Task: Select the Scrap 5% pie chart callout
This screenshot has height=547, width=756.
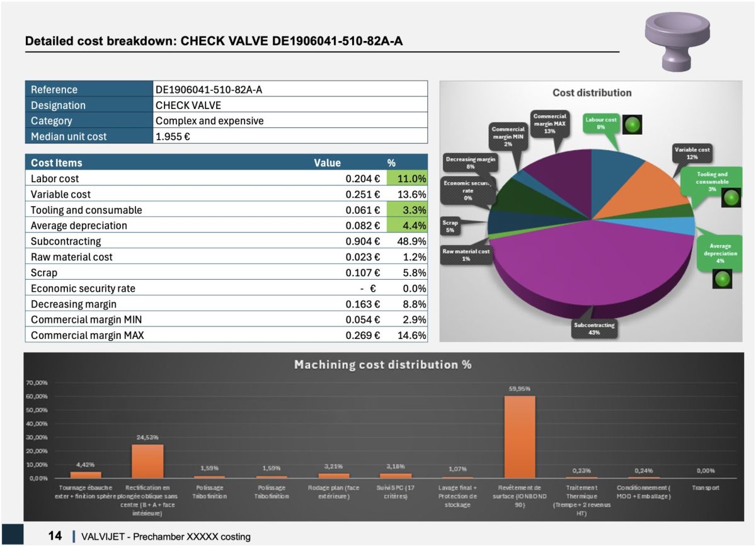Action: pos(450,227)
